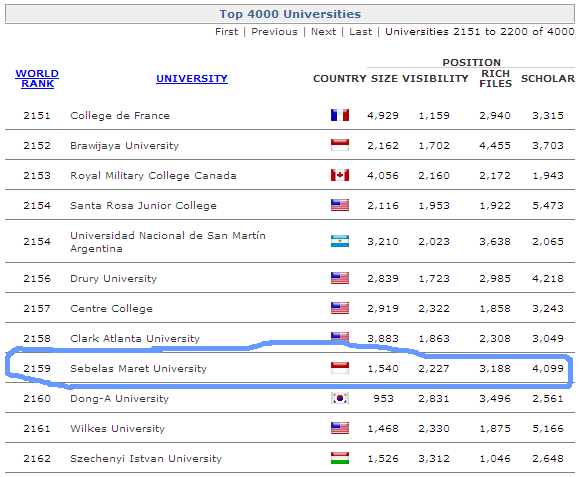Image resolution: width=583 pixels, height=477 pixels.
Task: Jump to the Last page of results
Action: click(360, 32)
